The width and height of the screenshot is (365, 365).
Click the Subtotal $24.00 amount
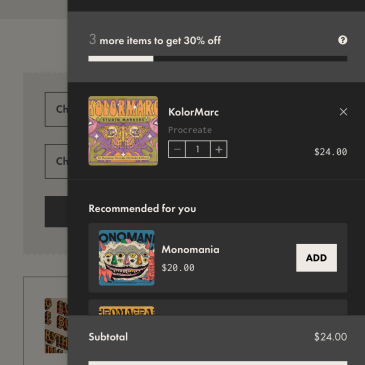click(x=331, y=337)
